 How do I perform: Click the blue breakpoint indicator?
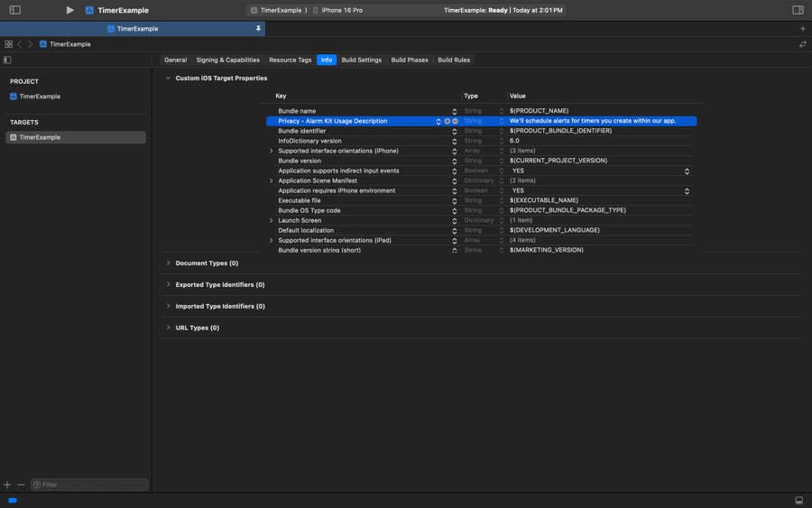click(x=13, y=500)
